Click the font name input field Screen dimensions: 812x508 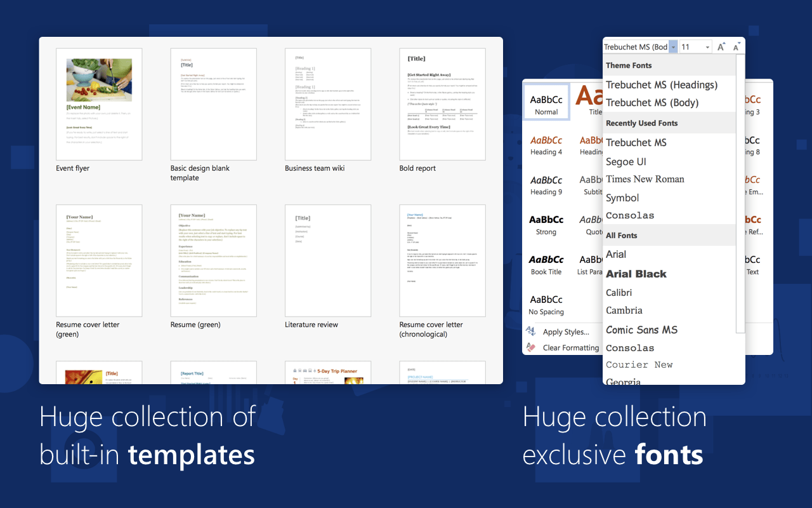click(636, 47)
